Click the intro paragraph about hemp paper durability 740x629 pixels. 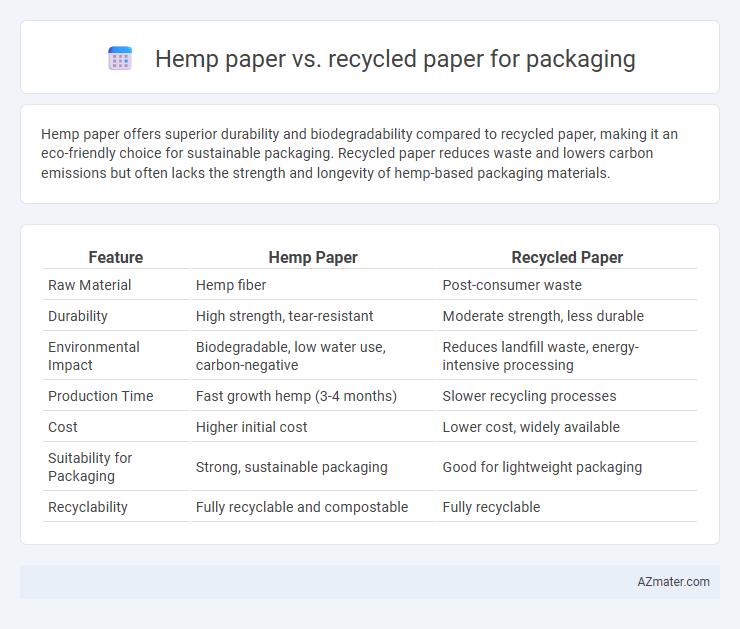[359, 153]
